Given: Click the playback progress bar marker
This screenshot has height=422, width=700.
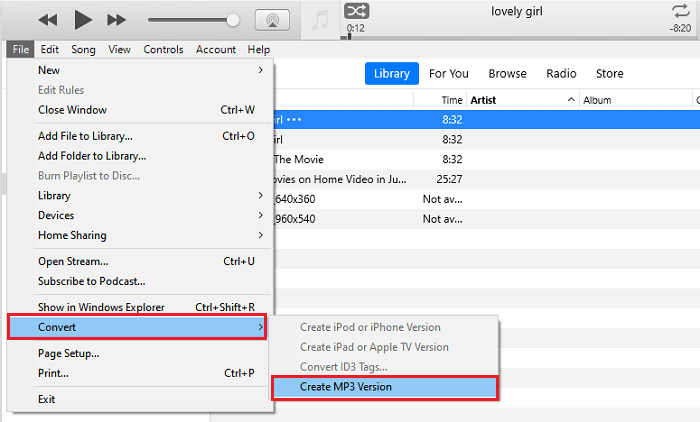Looking at the screenshot, I should coord(349,37).
